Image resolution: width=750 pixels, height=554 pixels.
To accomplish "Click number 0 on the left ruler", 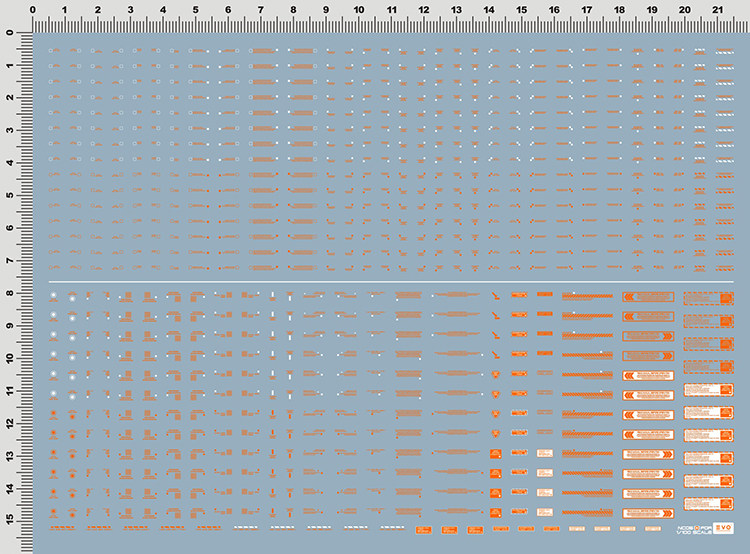I will coord(10,33).
